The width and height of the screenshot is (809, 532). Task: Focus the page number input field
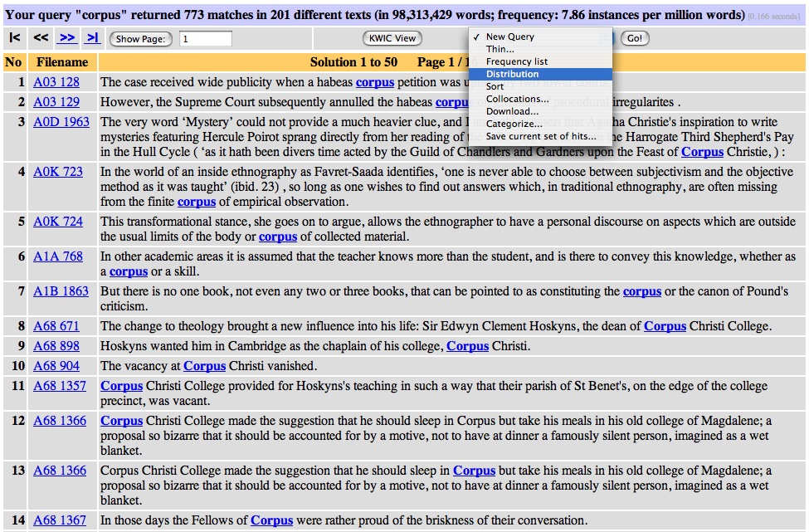click(x=205, y=39)
